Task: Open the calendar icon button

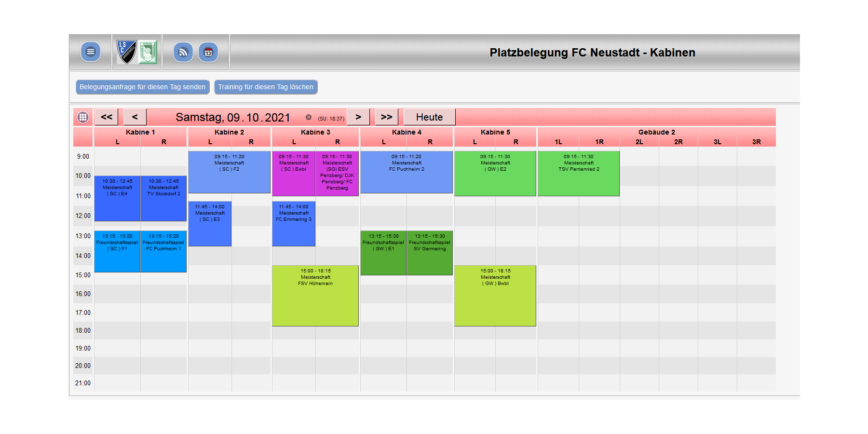Action: pos(208,52)
